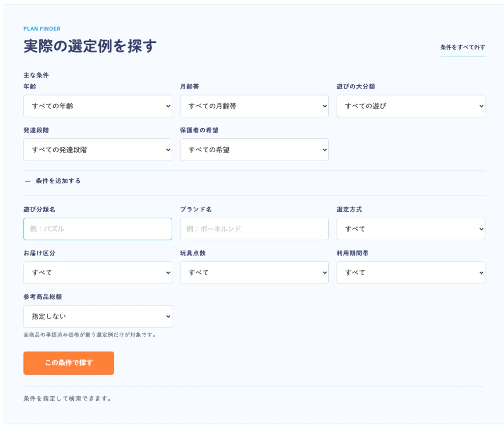Click the ブランド名 text field
The image size is (504, 425).
pyautogui.click(x=254, y=229)
